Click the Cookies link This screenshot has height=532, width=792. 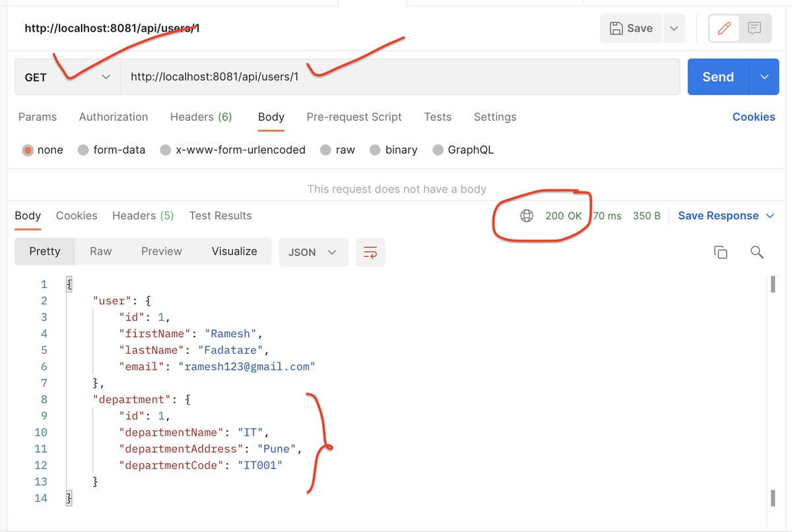[x=754, y=117]
